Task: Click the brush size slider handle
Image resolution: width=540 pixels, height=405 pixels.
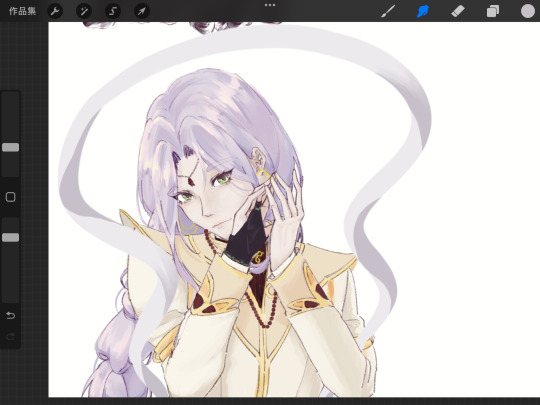Action: 11,147
